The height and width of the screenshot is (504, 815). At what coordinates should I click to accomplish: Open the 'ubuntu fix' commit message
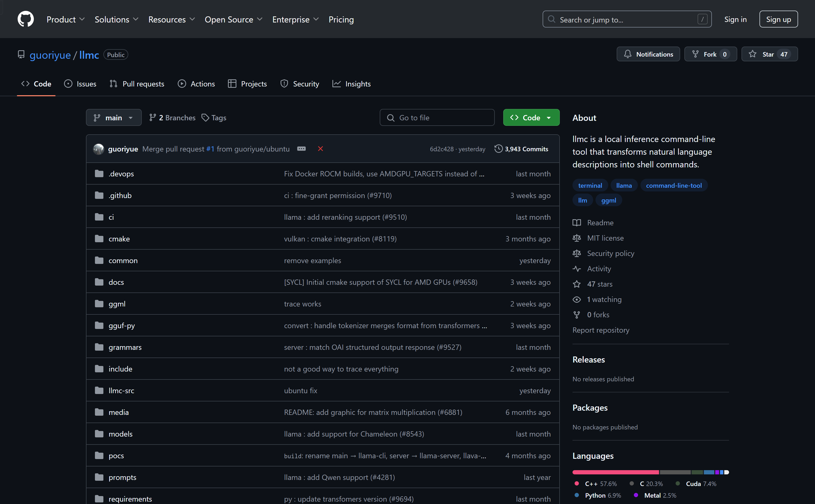click(x=300, y=390)
